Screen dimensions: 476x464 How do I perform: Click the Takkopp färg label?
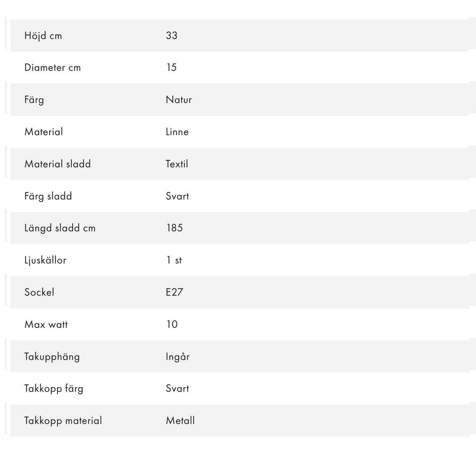[x=54, y=388]
